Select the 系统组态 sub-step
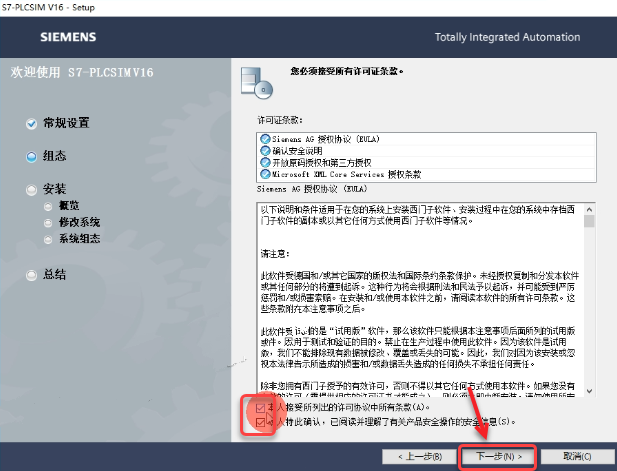 (79, 238)
